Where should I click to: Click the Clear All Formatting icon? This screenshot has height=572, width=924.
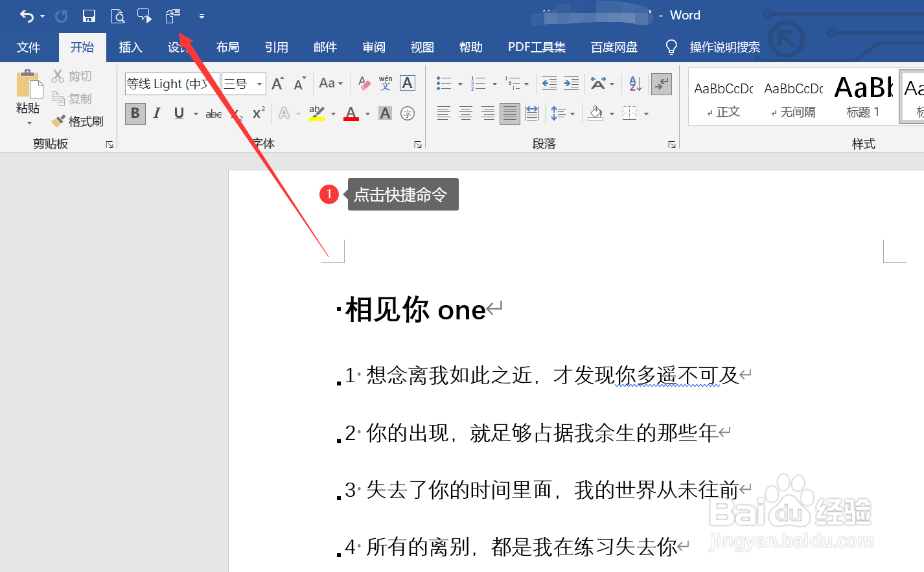click(x=364, y=83)
